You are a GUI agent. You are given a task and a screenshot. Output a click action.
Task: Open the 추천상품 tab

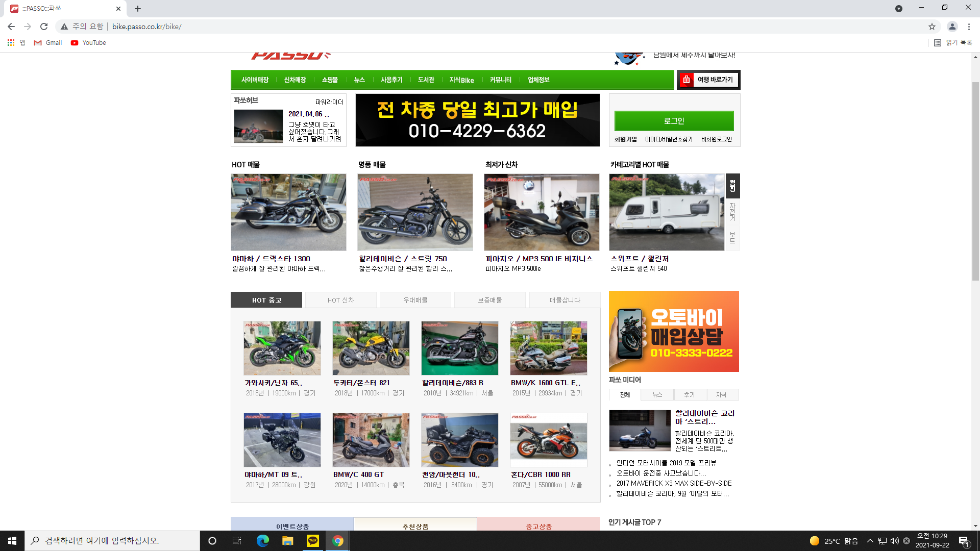pos(415,524)
